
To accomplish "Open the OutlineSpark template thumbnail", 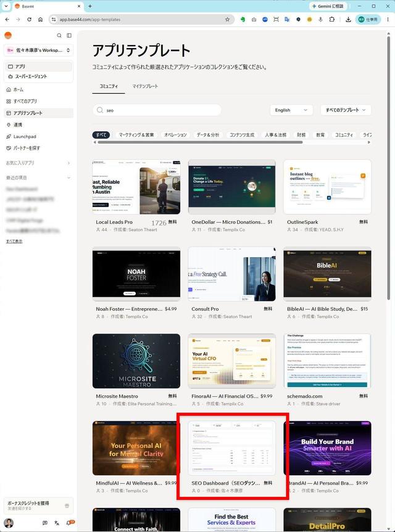I will (x=327, y=187).
